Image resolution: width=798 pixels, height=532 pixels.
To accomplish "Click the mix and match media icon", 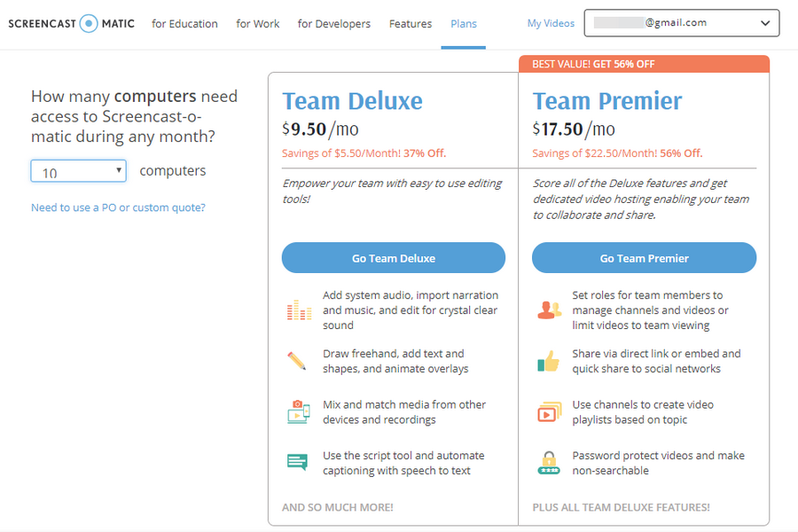I will pos(299,411).
